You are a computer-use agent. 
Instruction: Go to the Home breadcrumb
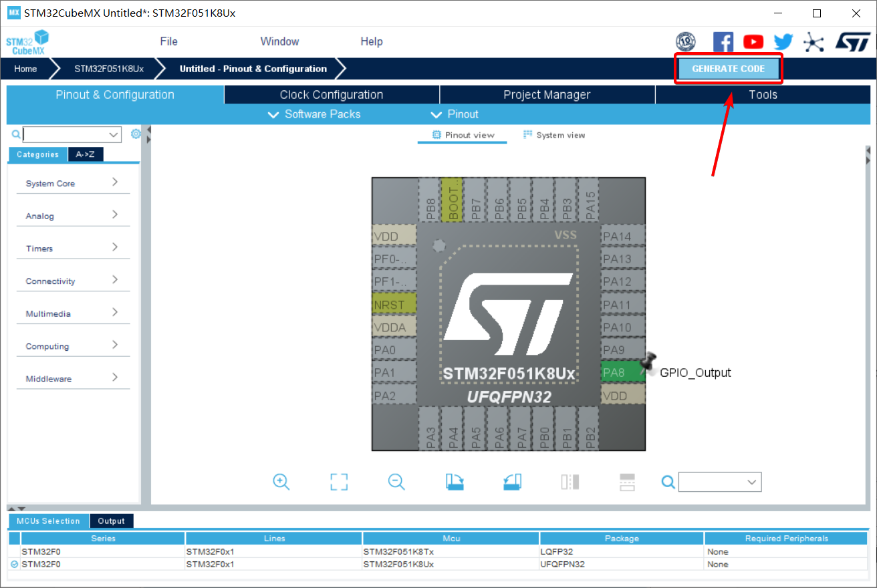[x=25, y=69]
